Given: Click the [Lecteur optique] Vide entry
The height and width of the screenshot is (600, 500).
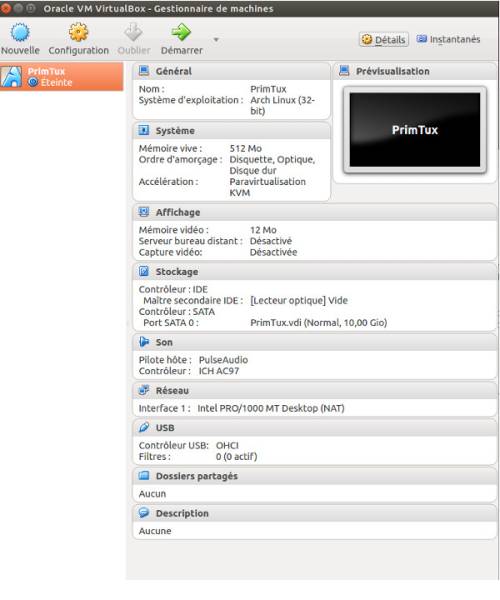Looking at the screenshot, I should click(x=299, y=300).
